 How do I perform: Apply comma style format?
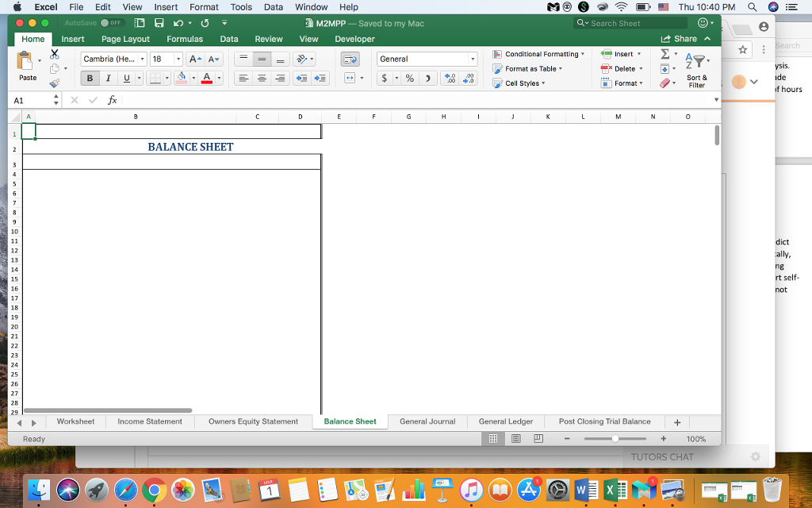tap(427, 79)
